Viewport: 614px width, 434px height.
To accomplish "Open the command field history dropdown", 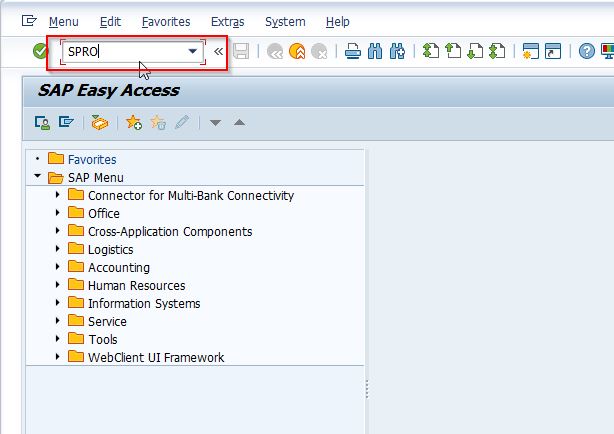I will pyautogui.click(x=192, y=51).
